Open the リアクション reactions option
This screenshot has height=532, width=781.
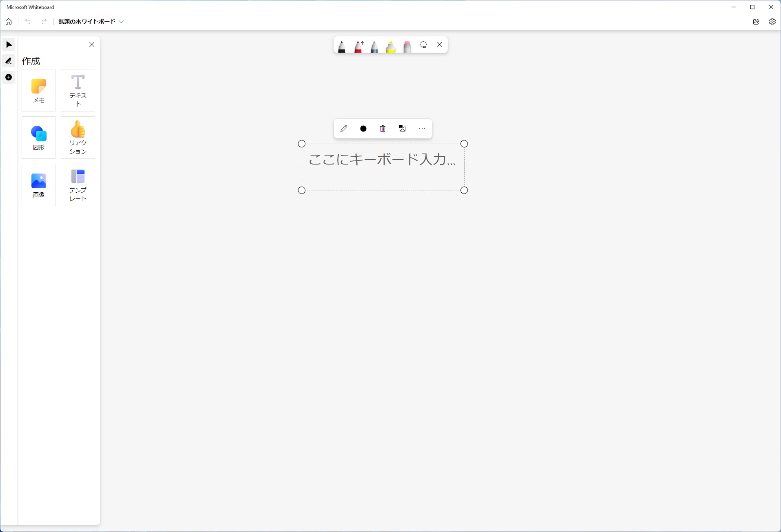point(78,138)
